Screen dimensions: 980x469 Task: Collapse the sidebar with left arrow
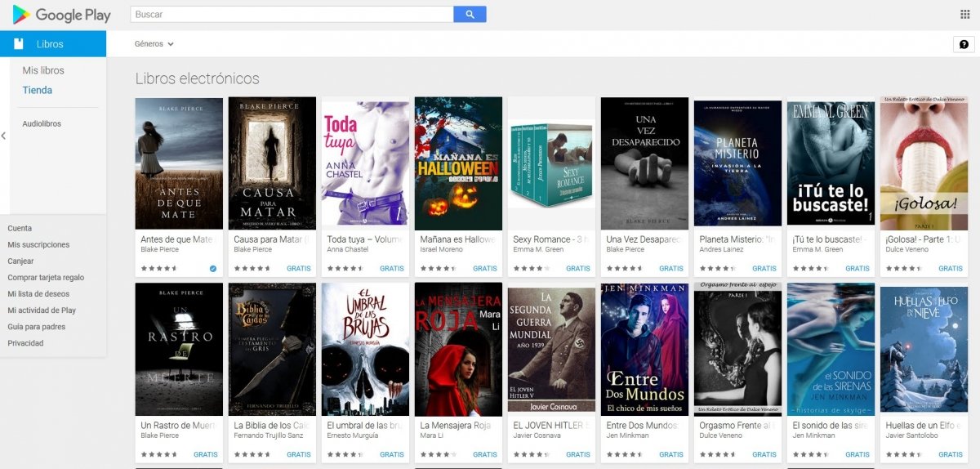click(3, 136)
